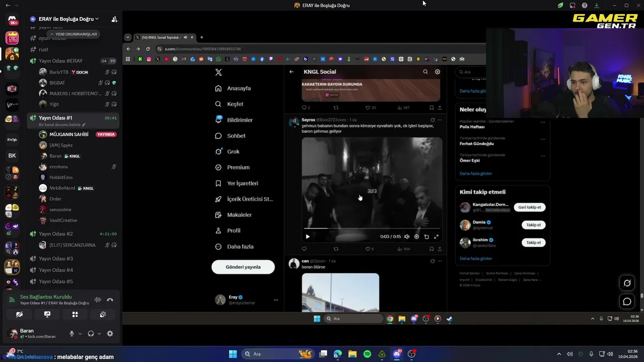The image size is (644, 362).
Task: Go back from KNGL Social community
Action: pos(291,72)
